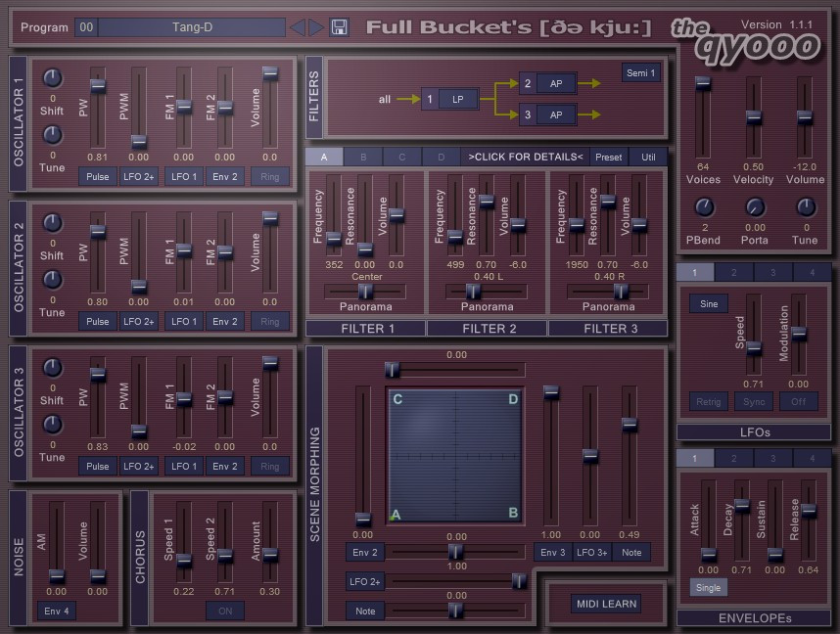840x634 pixels.
Task: Click the scene morphing XY pad
Action: click(455, 456)
